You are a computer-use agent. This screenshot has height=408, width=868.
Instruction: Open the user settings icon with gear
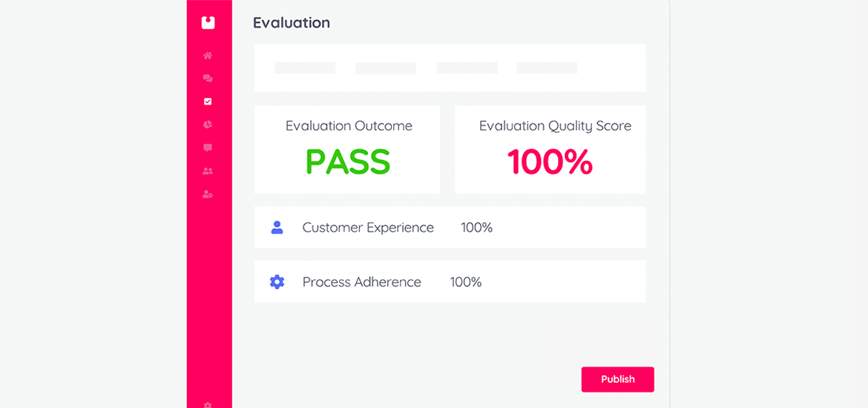pyautogui.click(x=208, y=194)
